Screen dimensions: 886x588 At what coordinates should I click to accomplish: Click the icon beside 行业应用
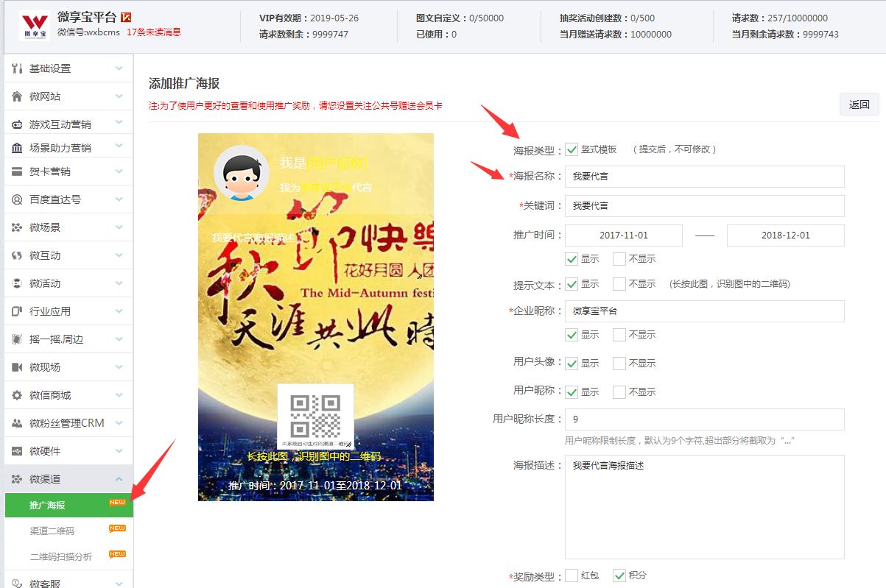(x=16, y=311)
